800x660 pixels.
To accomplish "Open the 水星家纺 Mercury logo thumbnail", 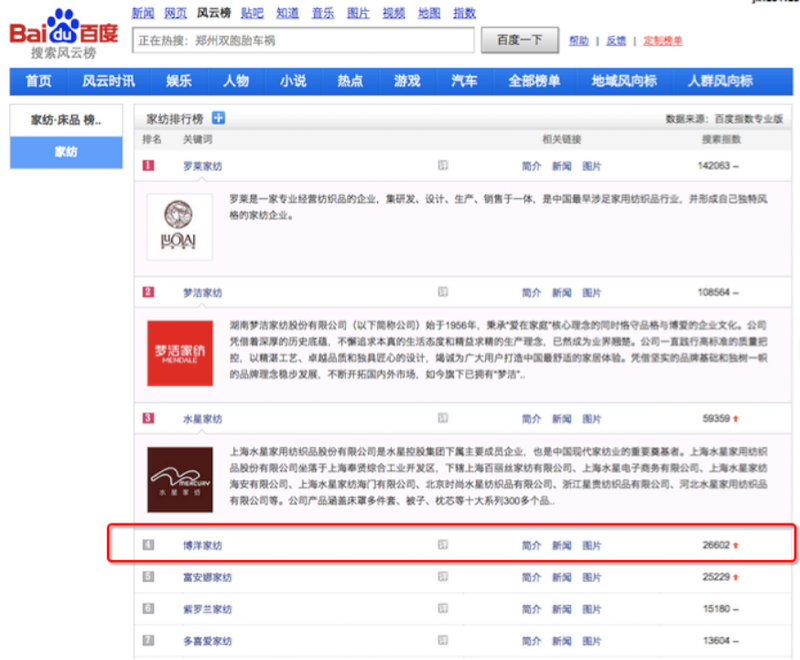I will 180,479.
